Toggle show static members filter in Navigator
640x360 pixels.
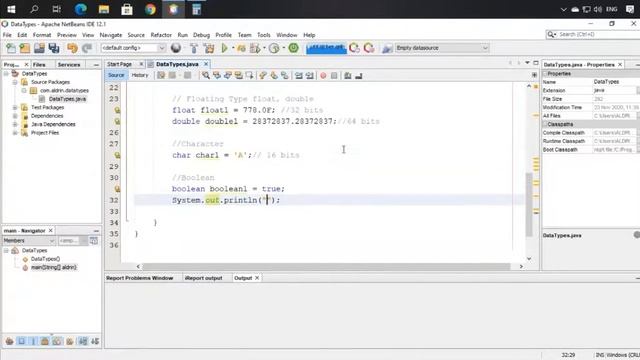33,342
